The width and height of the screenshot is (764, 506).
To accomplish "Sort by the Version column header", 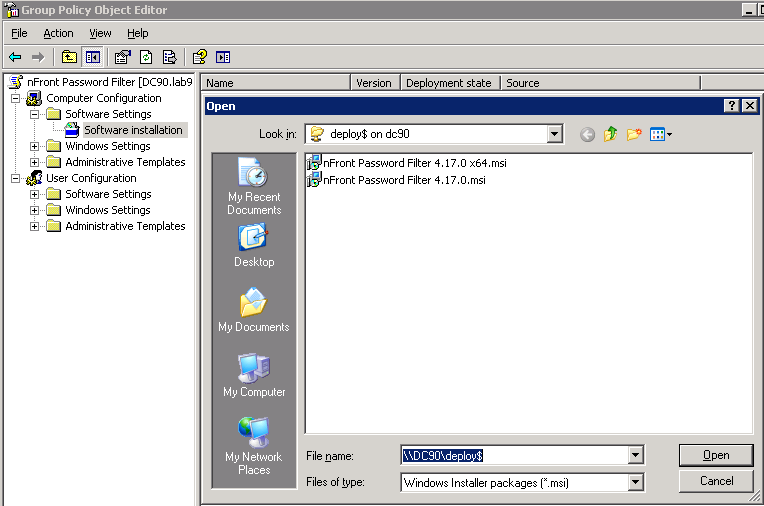I will [375, 83].
